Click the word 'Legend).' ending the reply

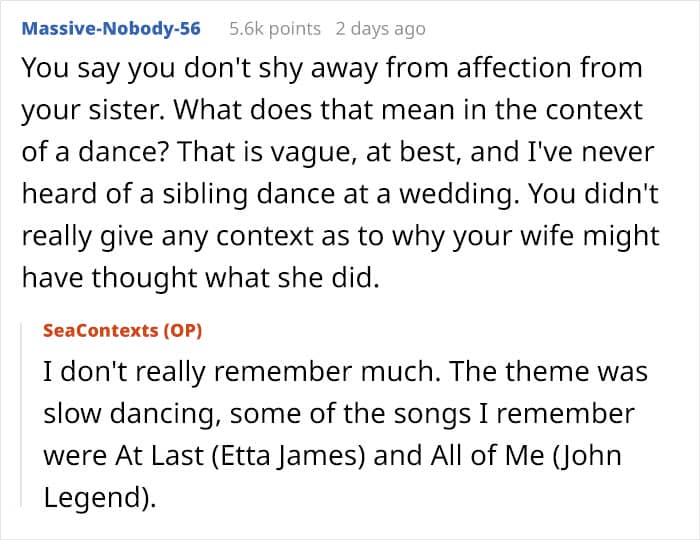pyautogui.click(x=99, y=498)
